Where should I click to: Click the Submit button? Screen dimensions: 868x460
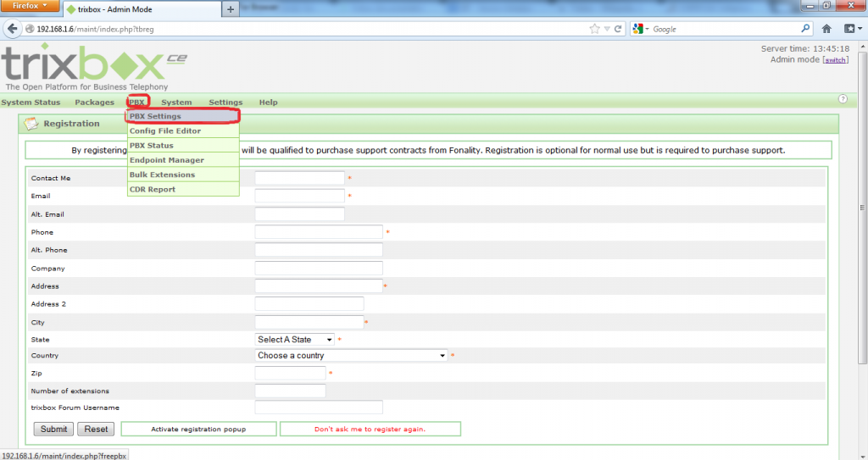(x=53, y=429)
